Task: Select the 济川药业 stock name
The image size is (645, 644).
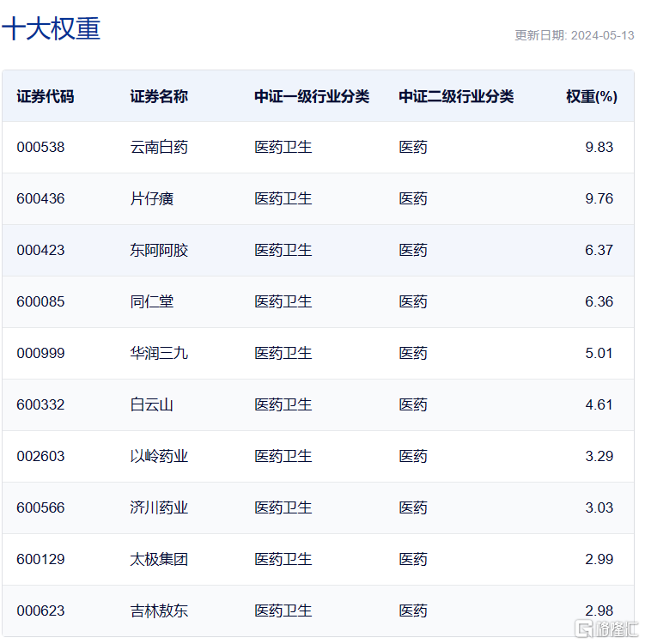Action: [159, 507]
